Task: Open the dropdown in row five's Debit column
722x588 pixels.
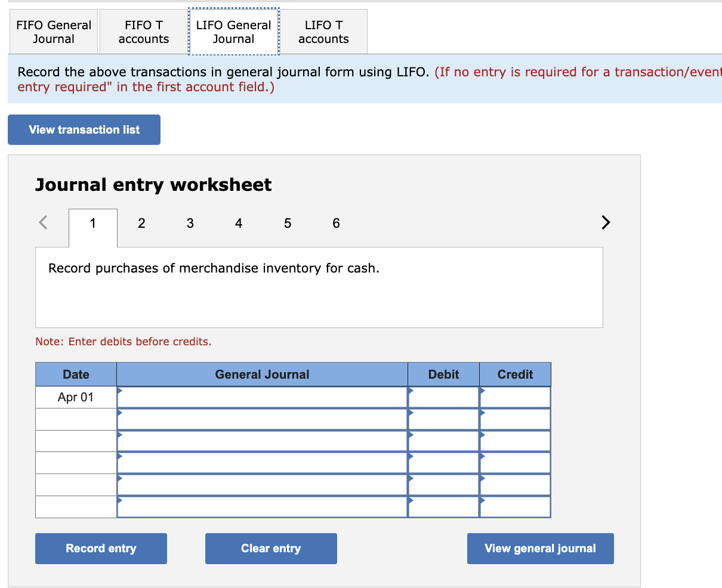Action: click(411, 479)
